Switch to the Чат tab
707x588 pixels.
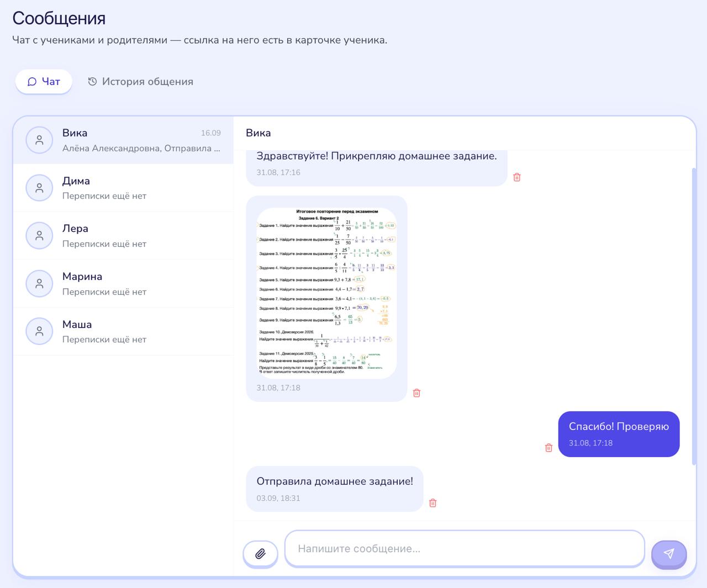click(44, 82)
